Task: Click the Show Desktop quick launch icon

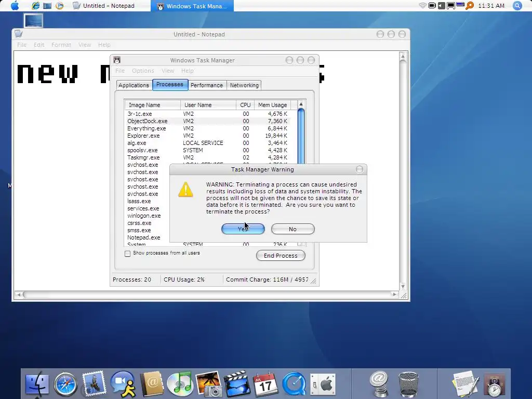Action: pyautogui.click(x=47, y=5)
